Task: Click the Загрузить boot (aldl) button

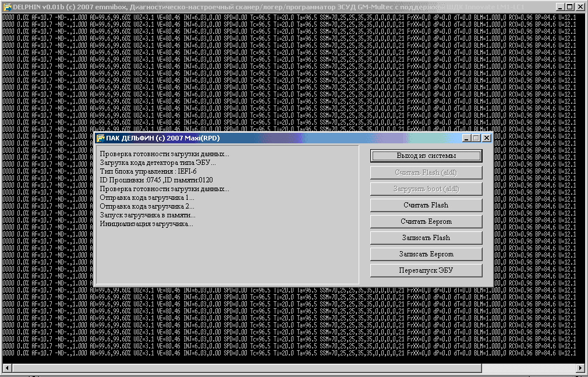Action: point(426,189)
